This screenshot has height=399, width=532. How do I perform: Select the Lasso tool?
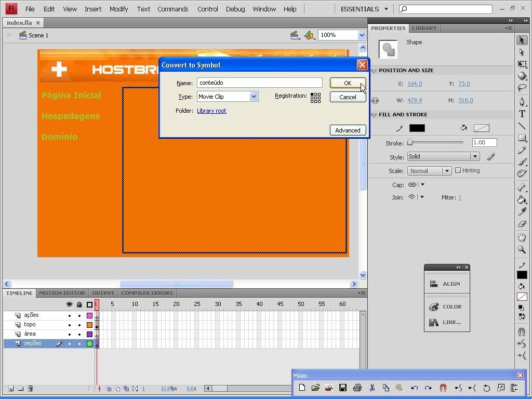pyautogui.click(x=522, y=88)
